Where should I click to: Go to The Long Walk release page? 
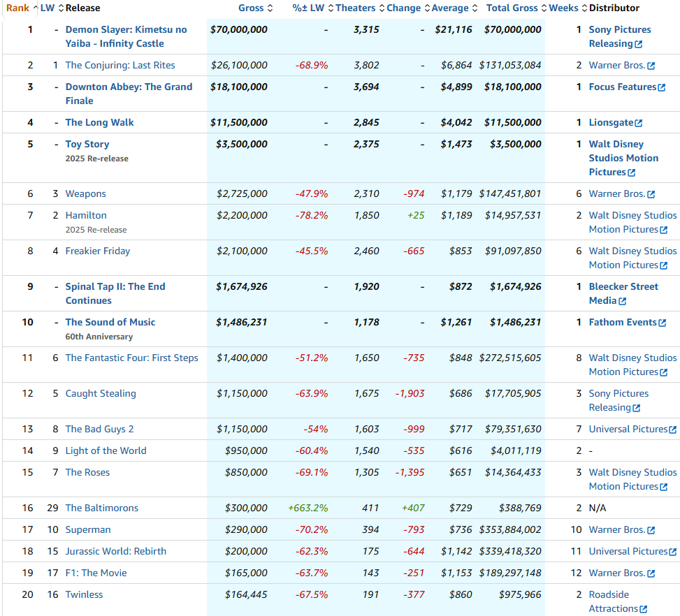[100, 122]
